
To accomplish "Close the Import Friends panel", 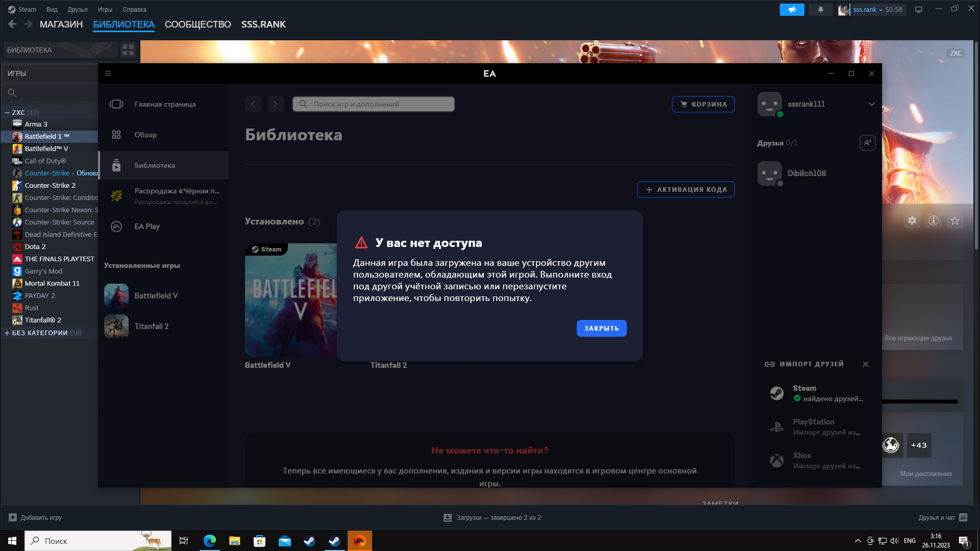I will tap(866, 364).
